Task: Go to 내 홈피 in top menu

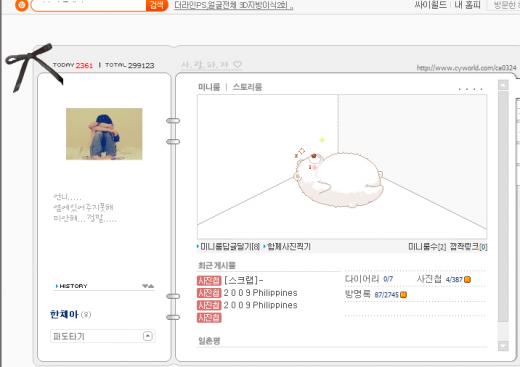Action: 468,5
